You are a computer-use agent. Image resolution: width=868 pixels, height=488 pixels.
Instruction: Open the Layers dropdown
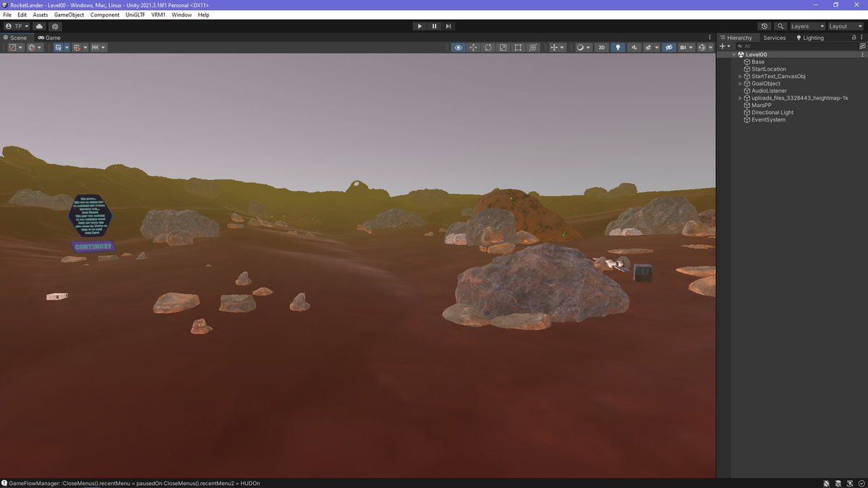click(x=807, y=26)
